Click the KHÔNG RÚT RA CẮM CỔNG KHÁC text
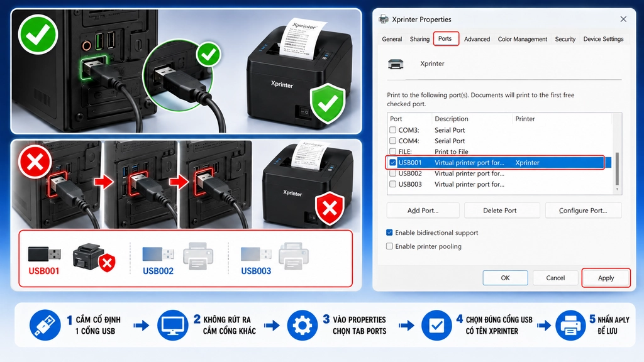Image resolution: width=644 pixels, height=362 pixels. (229, 325)
